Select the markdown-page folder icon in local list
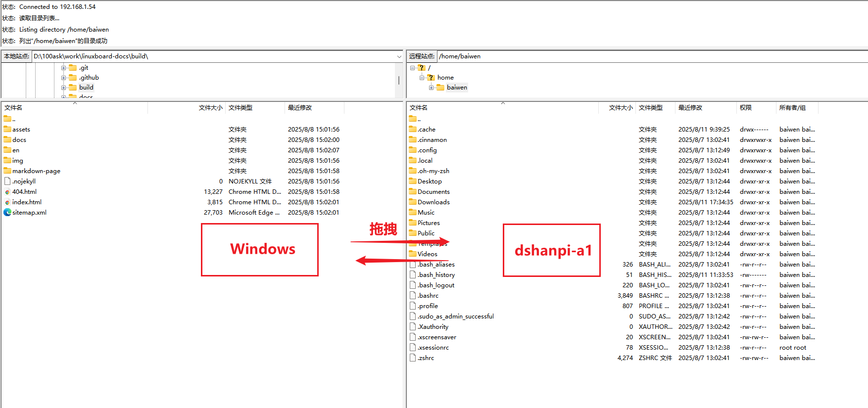The width and height of the screenshot is (868, 408). point(7,171)
